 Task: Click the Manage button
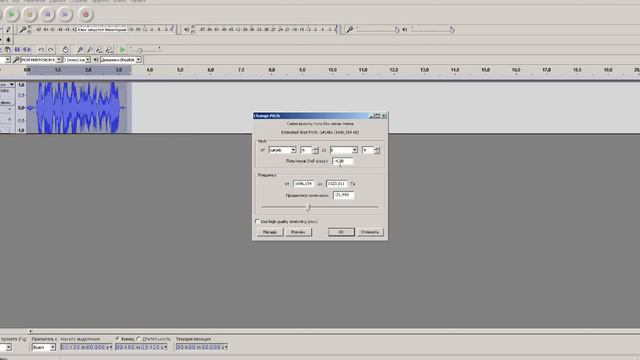270,232
